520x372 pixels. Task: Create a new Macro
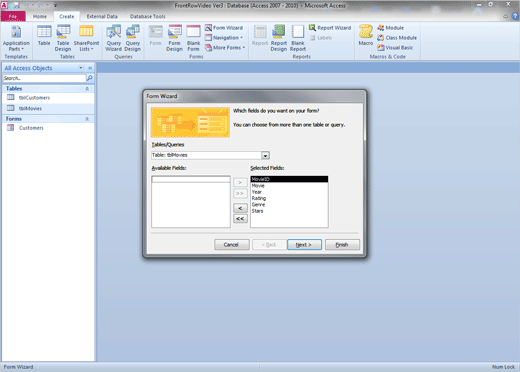pos(366,35)
